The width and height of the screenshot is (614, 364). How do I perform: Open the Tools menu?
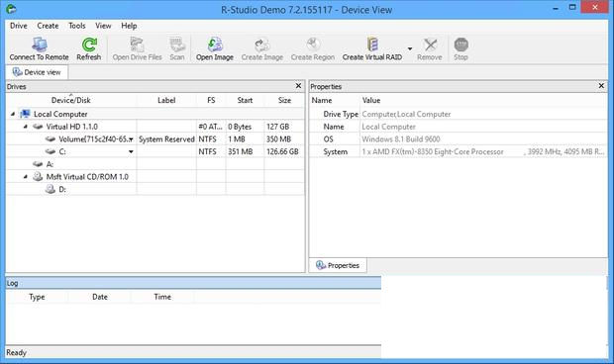click(77, 26)
